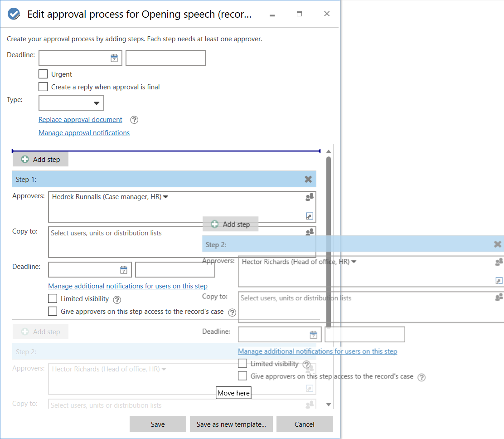The height and width of the screenshot is (439, 504).
Task: Check Give approvers access to the record's case
Action: (53, 312)
